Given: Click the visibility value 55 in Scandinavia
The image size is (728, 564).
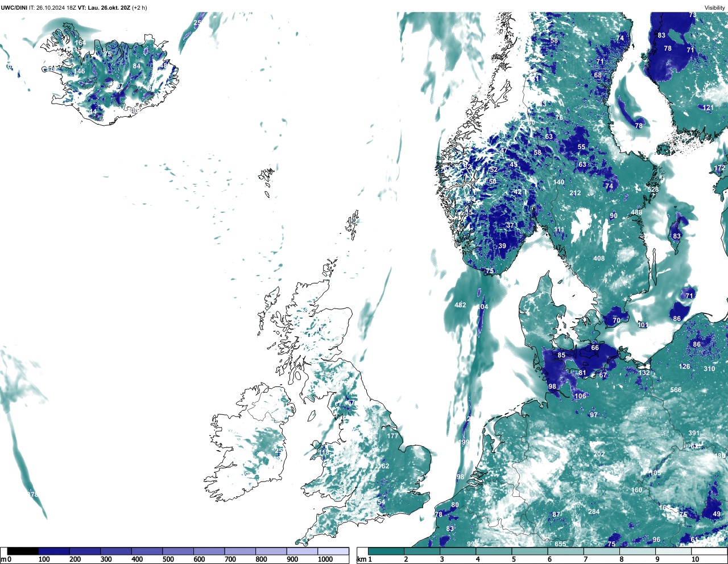Looking at the screenshot, I should coord(581,147).
